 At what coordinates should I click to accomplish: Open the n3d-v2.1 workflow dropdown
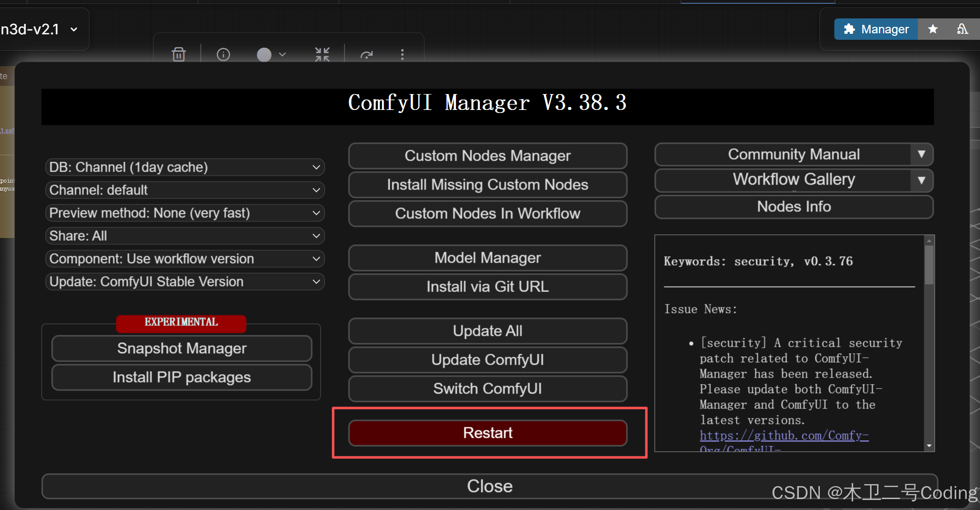40,29
